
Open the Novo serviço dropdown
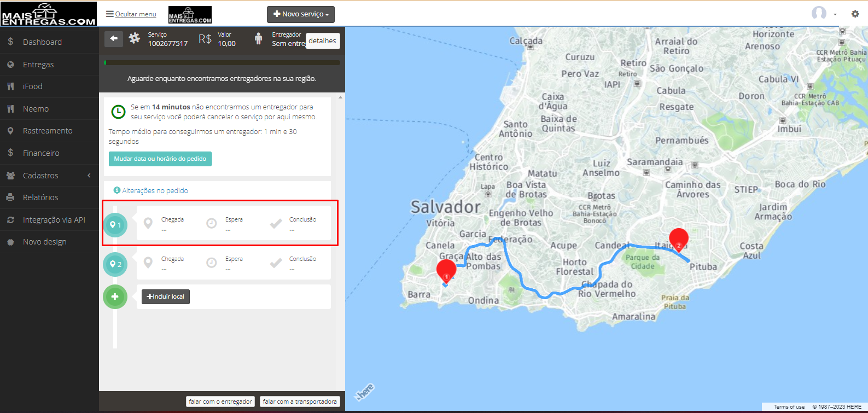coord(301,14)
